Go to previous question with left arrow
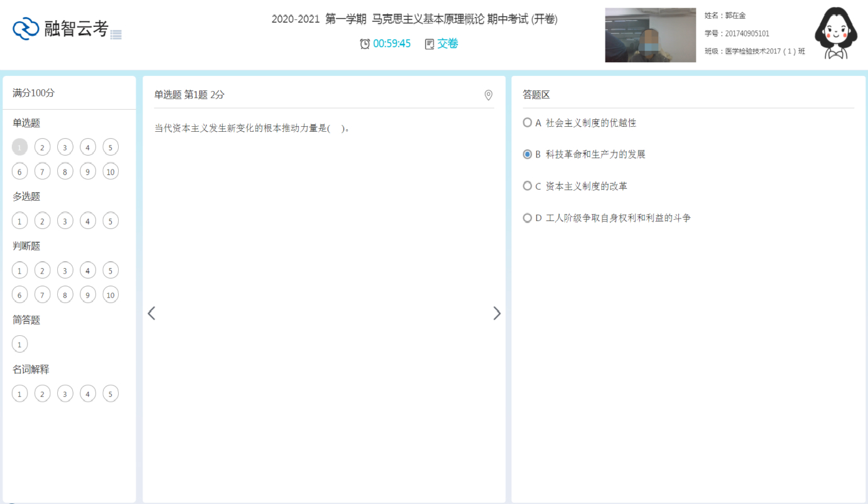Viewport: 868px width, 504px height. [151, 313]
